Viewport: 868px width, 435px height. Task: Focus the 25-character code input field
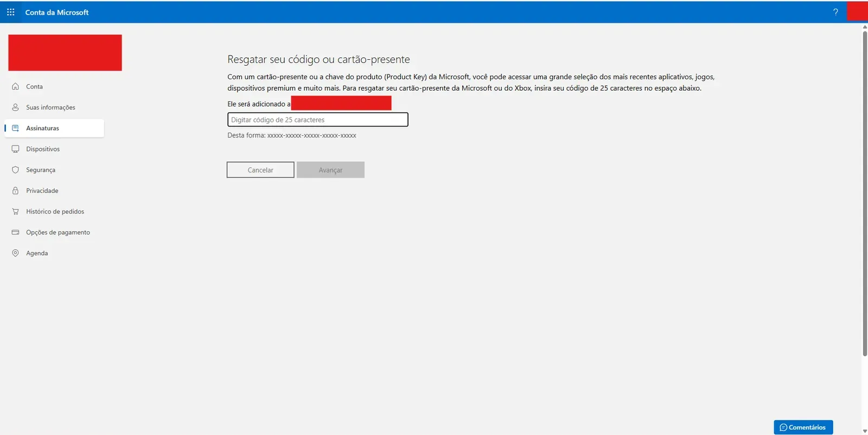pos(318,119)
